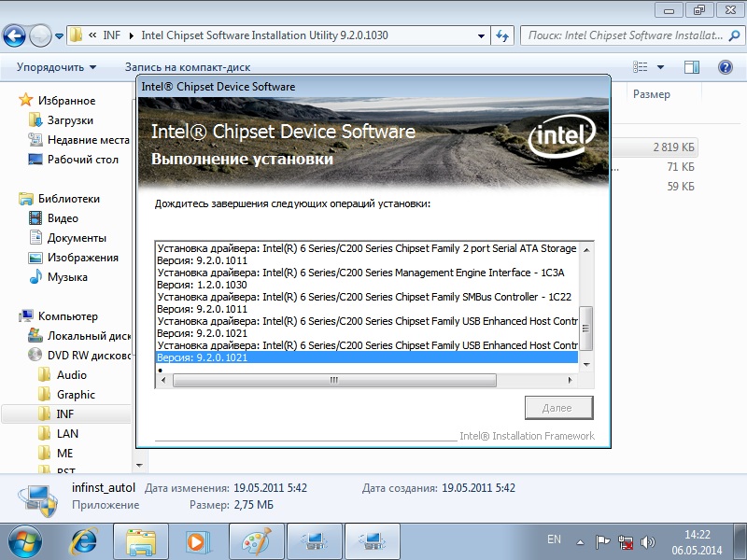Click the EN language indicator

[554, 539]
